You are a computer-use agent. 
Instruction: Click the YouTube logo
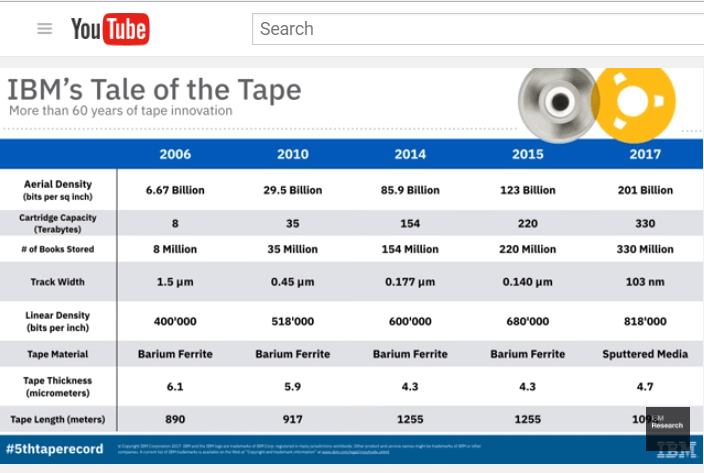tap(110, 29)
